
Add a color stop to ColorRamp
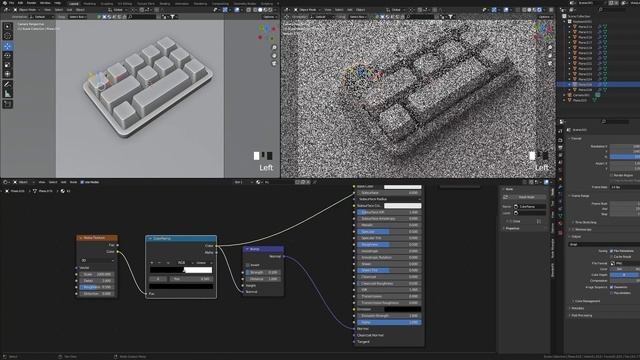152,263
